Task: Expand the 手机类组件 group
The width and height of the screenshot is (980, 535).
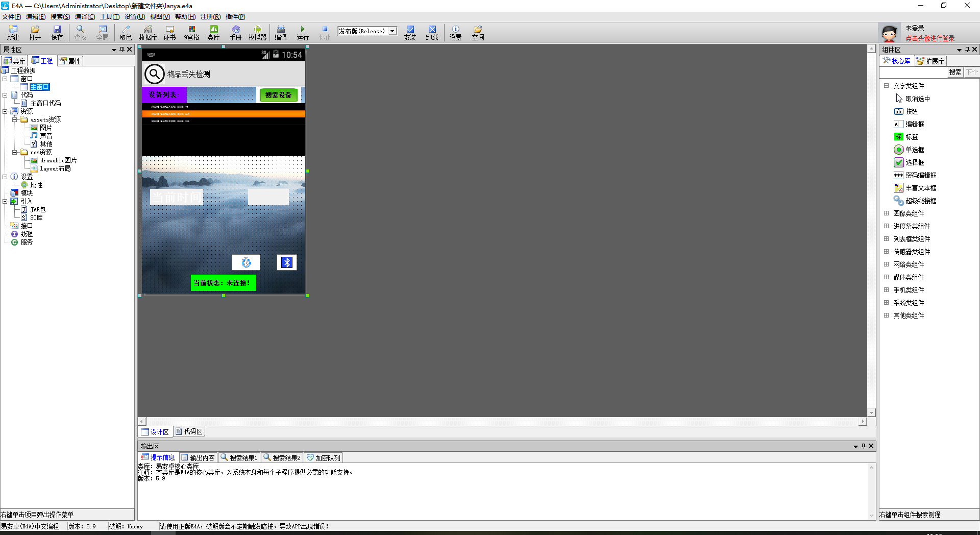Action: 887,290
